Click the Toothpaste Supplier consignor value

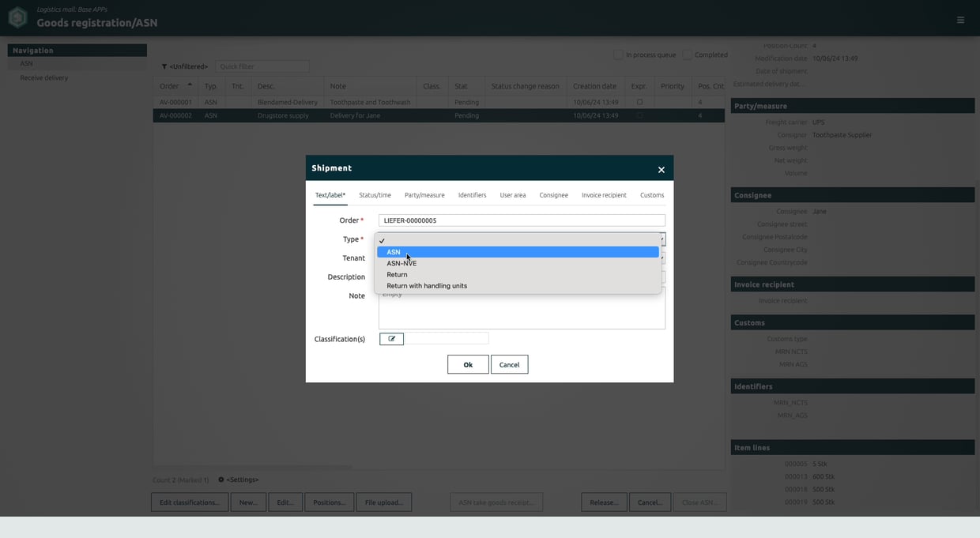click(x=842, y=135)
